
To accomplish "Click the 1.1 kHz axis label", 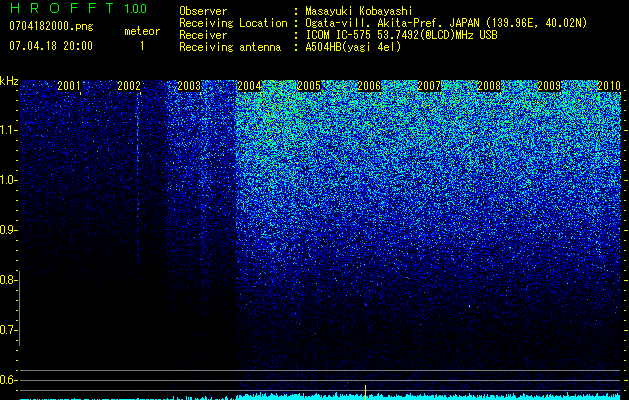I will 8,130.
